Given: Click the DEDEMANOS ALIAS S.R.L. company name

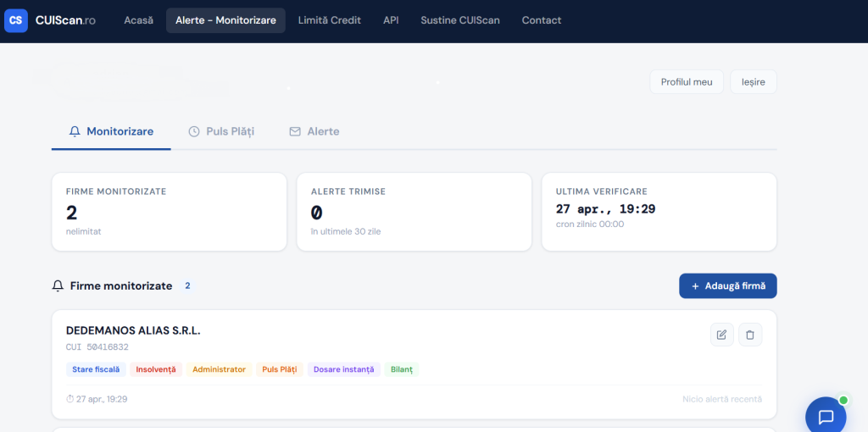Looking at the screenshot, I should pos(133,330).
